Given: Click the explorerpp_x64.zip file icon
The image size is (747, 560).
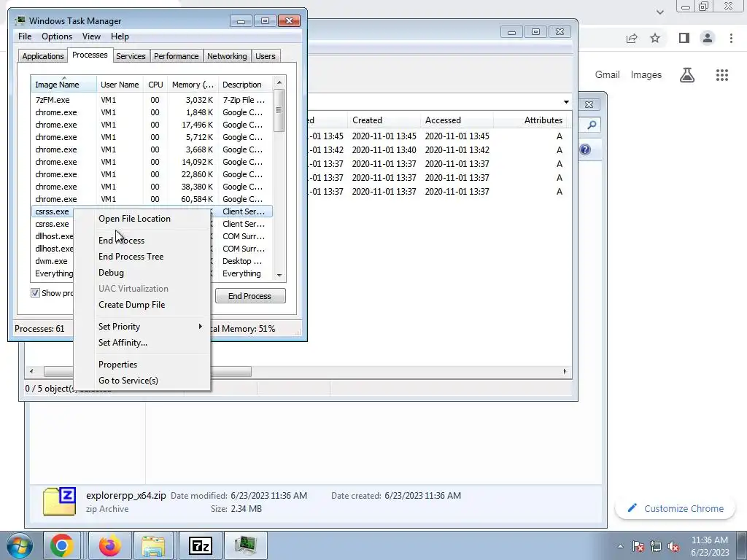Looking at the screenshot, I should (59, 502).
